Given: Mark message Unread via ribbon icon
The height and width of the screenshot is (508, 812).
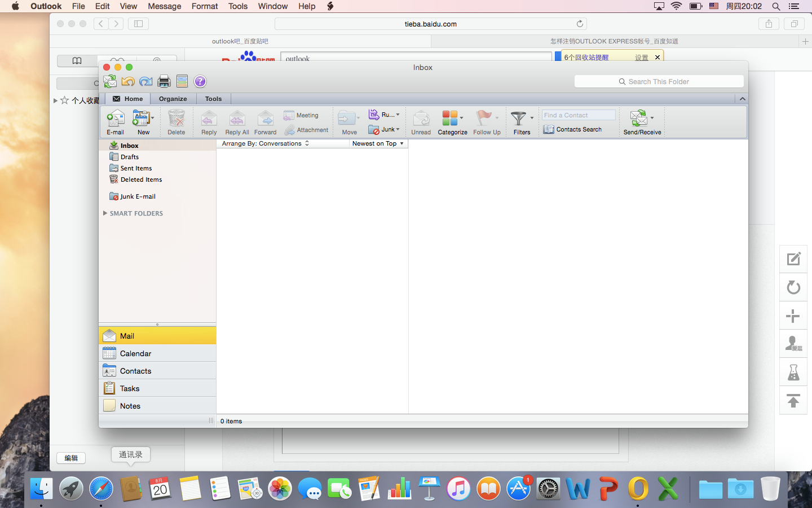Looking at the screenshot, I should pyautogui.click(x=421, y=122).
